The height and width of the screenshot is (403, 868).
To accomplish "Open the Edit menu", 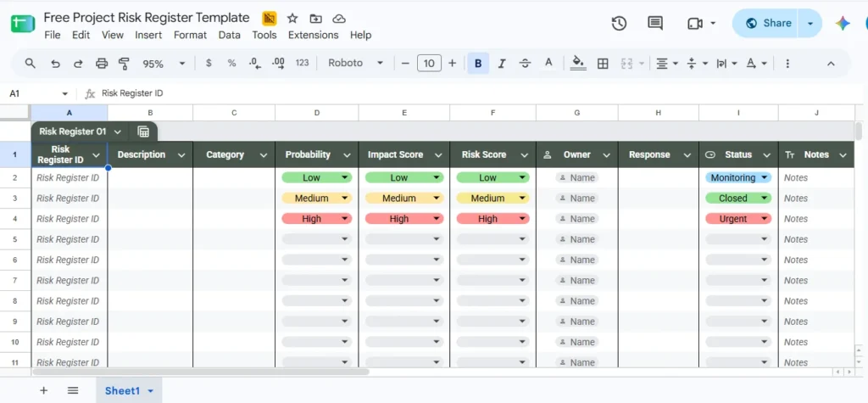I will tap(81, 35).
